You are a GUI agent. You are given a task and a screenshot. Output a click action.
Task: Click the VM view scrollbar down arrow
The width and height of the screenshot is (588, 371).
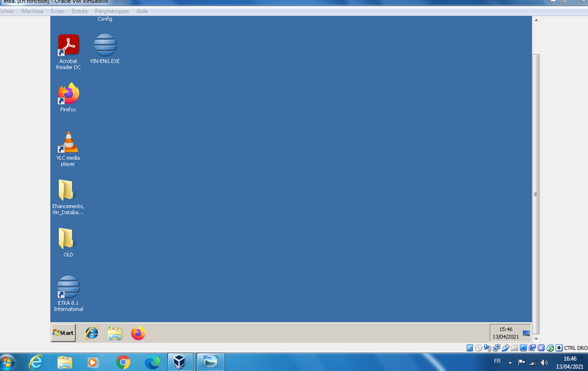tap(536, 339)
